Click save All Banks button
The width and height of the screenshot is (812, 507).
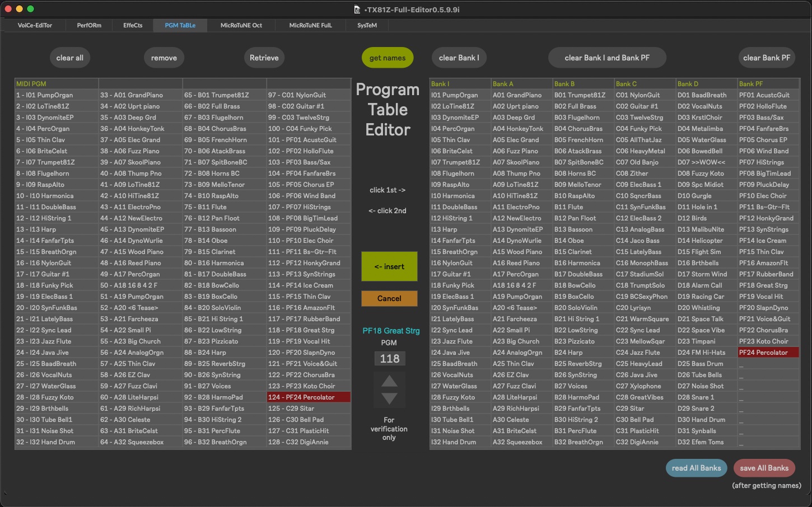point(764,468)
